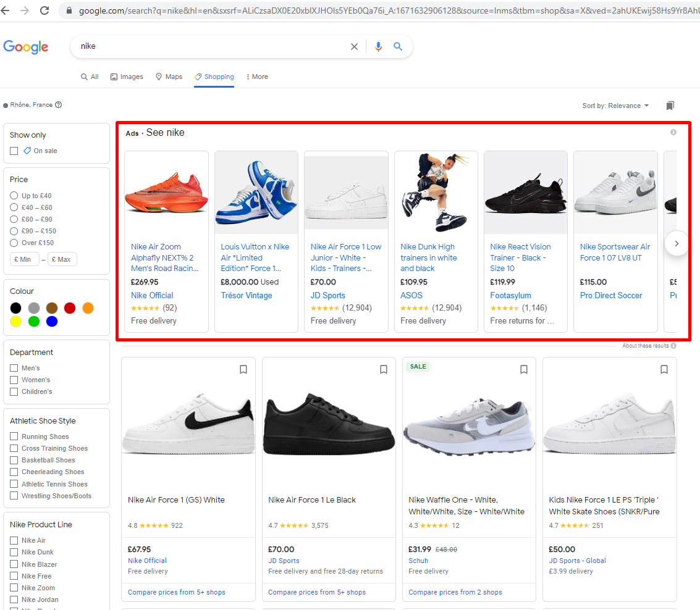Check the Women's department filter
The image size is (700, 610).
(14, 380)
